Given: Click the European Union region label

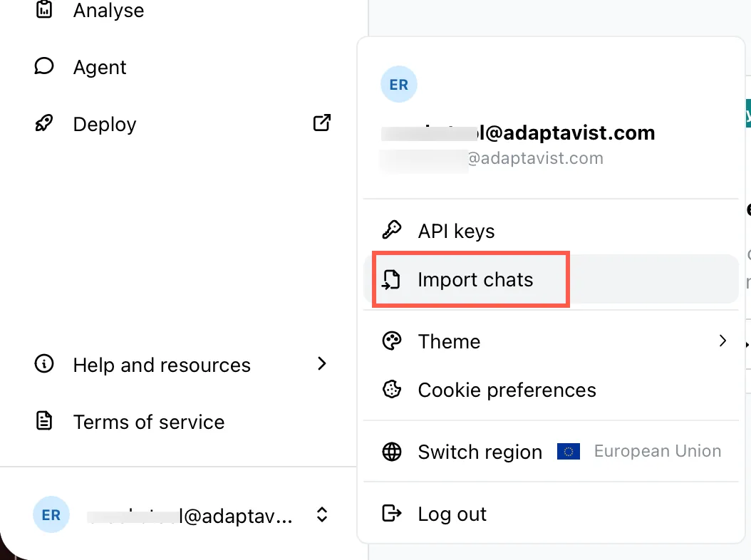Looking at the screenshot, I should [x=658, y=451].
